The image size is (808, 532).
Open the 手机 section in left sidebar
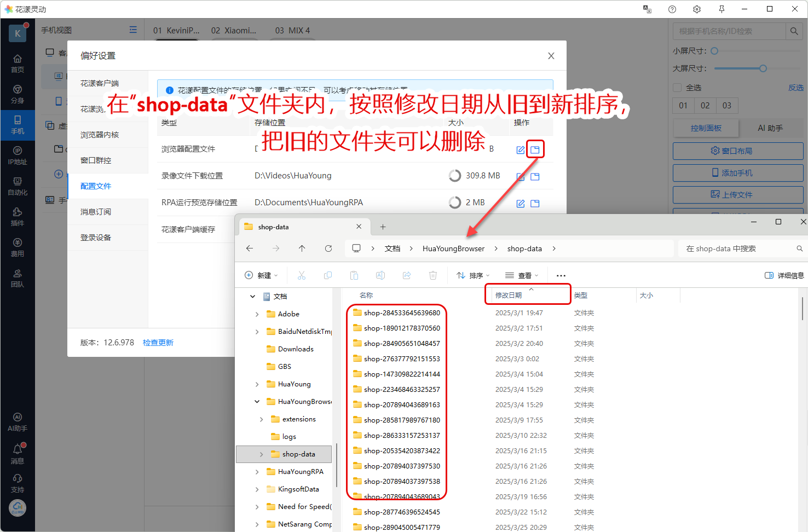click(18, 125)
